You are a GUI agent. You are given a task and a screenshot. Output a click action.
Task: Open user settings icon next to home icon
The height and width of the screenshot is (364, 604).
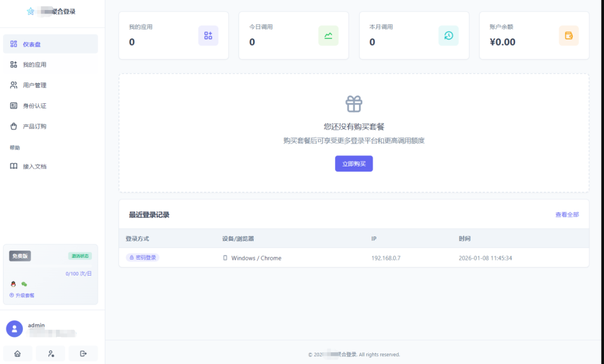[x=50, y=353]
